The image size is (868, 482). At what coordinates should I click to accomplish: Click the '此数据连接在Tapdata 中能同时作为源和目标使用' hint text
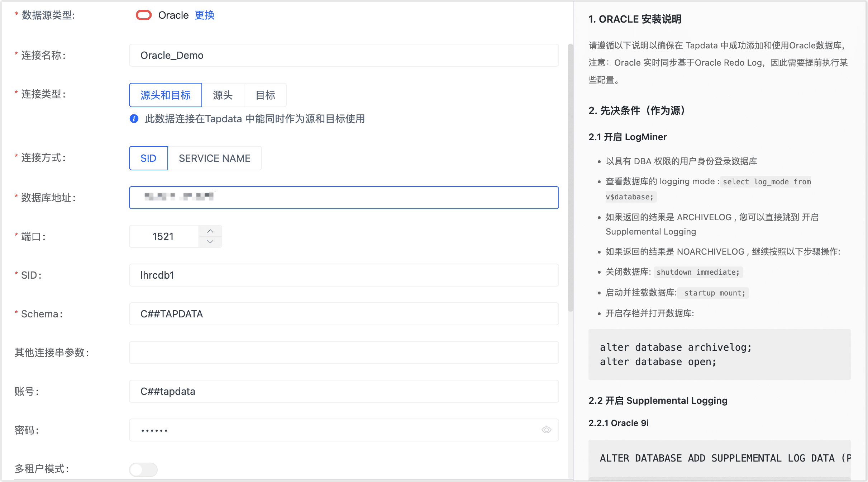(255, 119)
